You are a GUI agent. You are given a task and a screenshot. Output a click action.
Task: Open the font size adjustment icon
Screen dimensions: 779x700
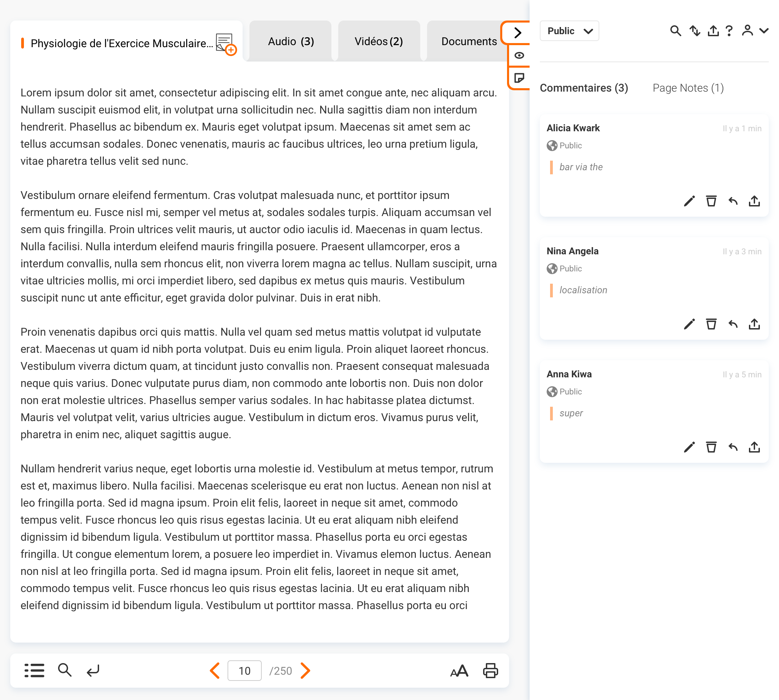pos(459,670)
